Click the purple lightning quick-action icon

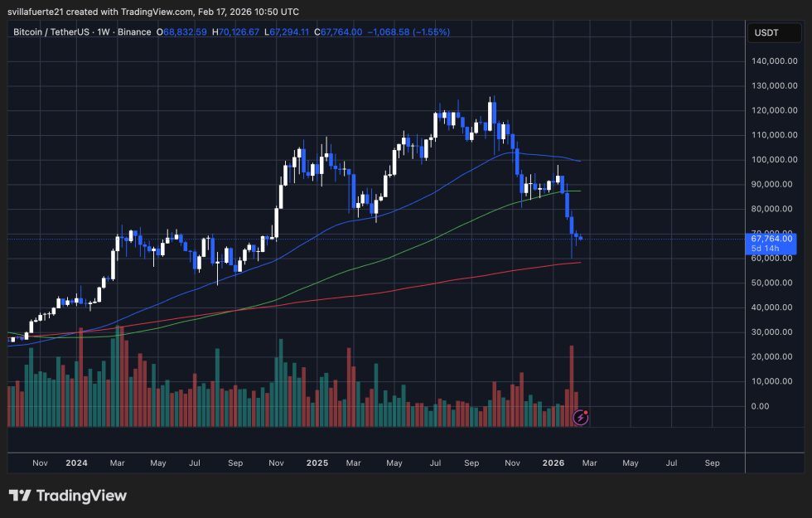coord(579,417)
